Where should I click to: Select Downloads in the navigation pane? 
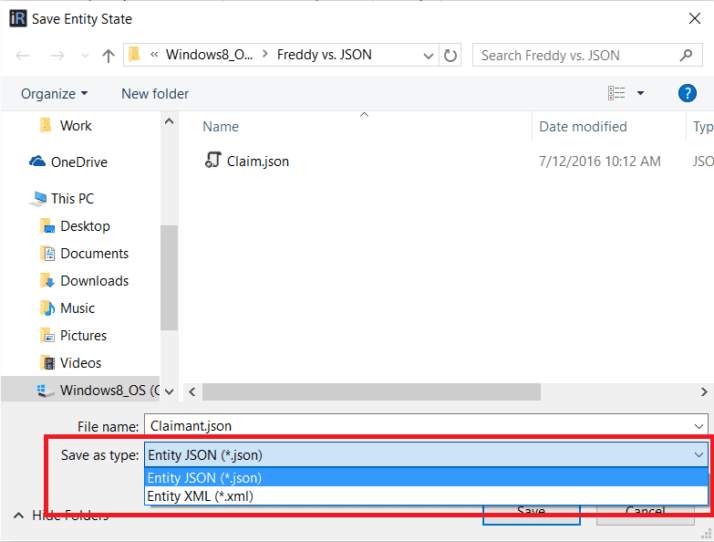click(x=94, y=281)
